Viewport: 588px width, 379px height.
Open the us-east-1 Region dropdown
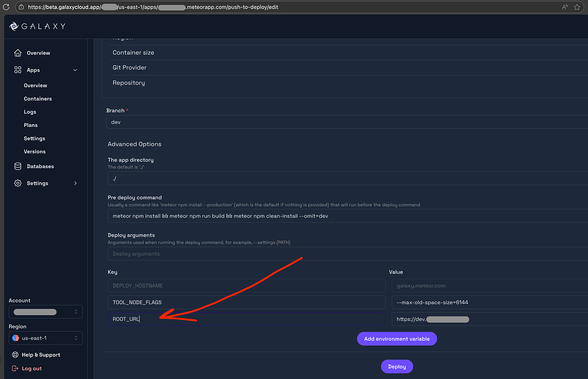(x=45, y=338)
